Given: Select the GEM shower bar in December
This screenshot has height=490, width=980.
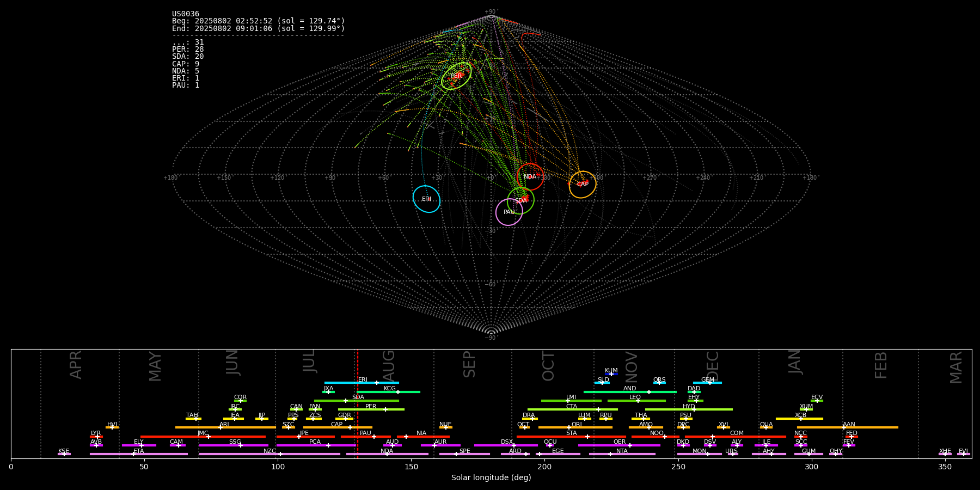Looking at the screenshot, I should (707, 383).
